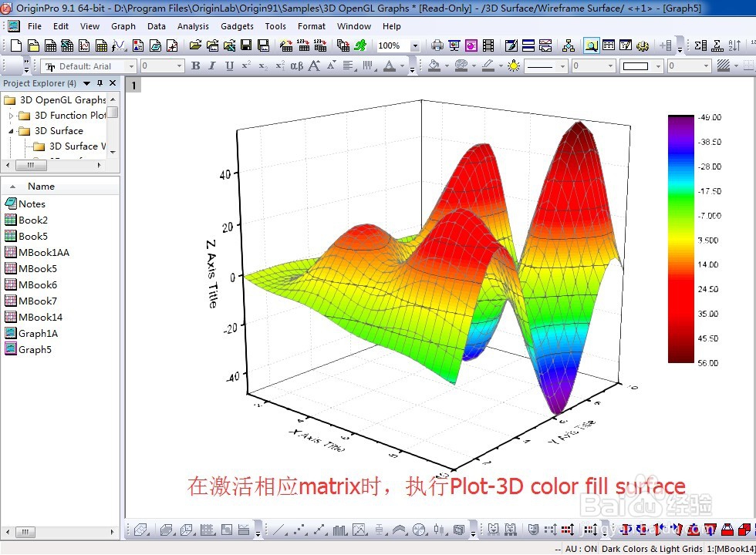Click the column/bar plot icon

(340, 530)
